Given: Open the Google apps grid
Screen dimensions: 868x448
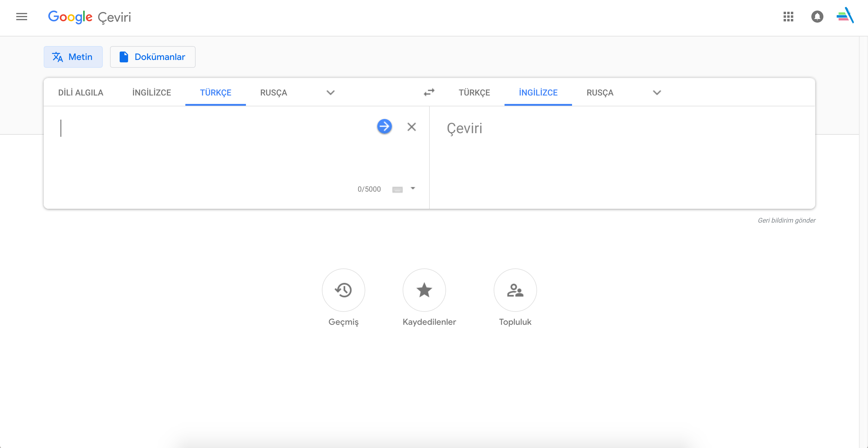Looking at the screenshot, I should [788, 17].
